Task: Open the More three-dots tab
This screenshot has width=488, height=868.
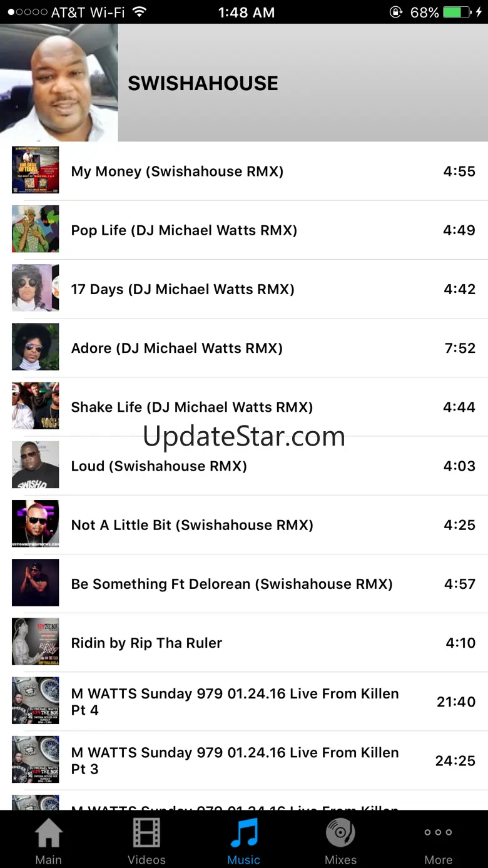Action: (438, 839)
